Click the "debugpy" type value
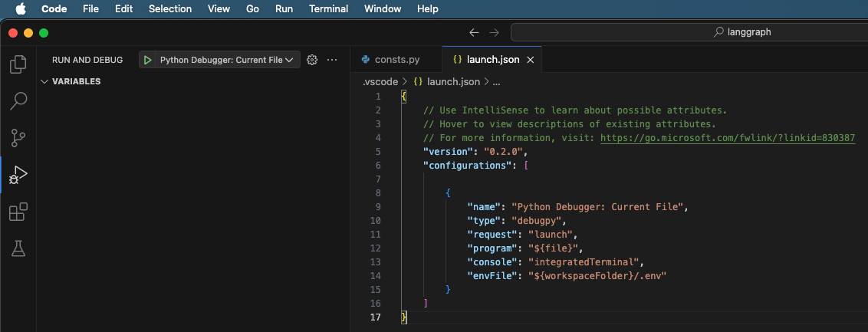This screenshot has height=332, width=868. [537, 221]
